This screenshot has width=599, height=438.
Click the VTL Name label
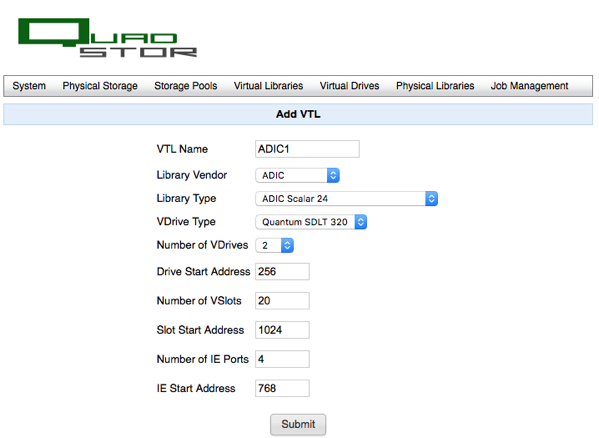pos(182,149)
